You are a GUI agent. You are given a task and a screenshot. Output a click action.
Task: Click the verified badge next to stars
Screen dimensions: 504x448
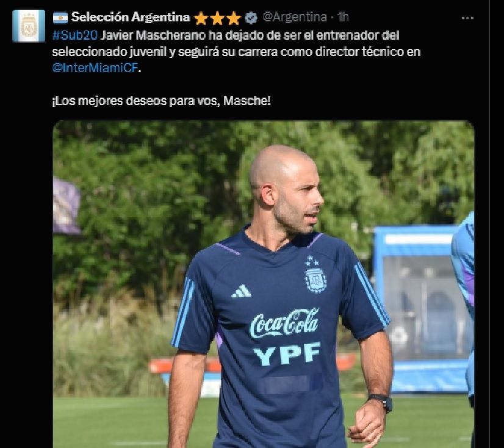pyautogui.click(x=251, y=18)
